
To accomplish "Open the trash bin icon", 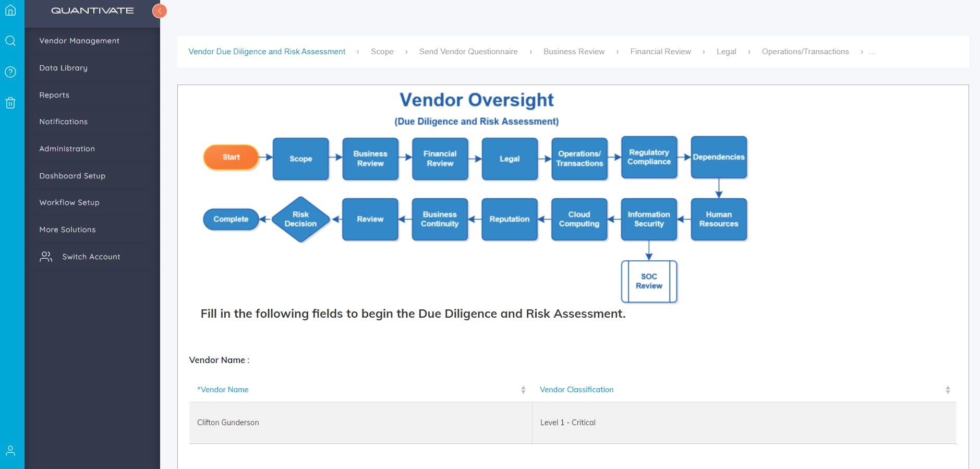I will [x=10, y=103].
